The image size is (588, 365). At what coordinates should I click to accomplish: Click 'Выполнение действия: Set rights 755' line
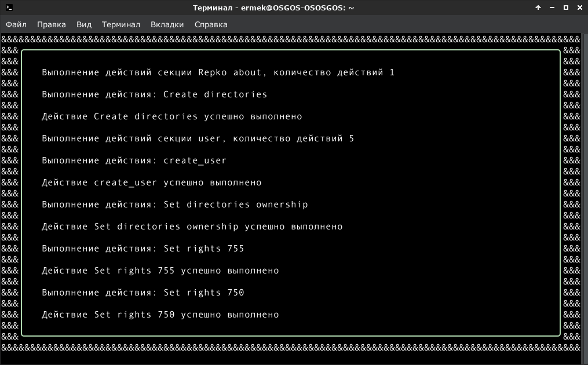click(x=143, y=249)
